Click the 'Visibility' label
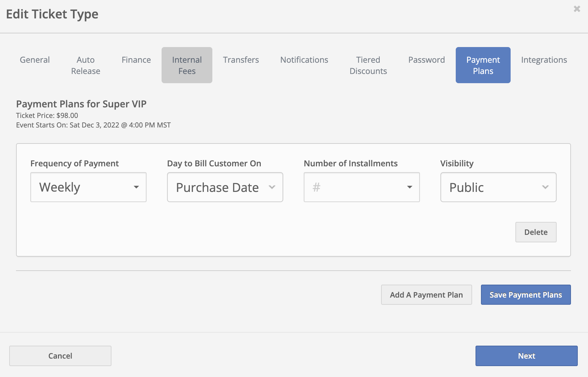 coord(457,163)
